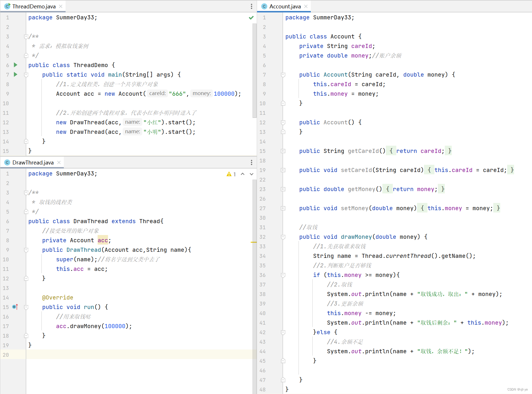Close the DrawThread.java tab
Screen dimensions: 532x394
(x=59, y=162)
